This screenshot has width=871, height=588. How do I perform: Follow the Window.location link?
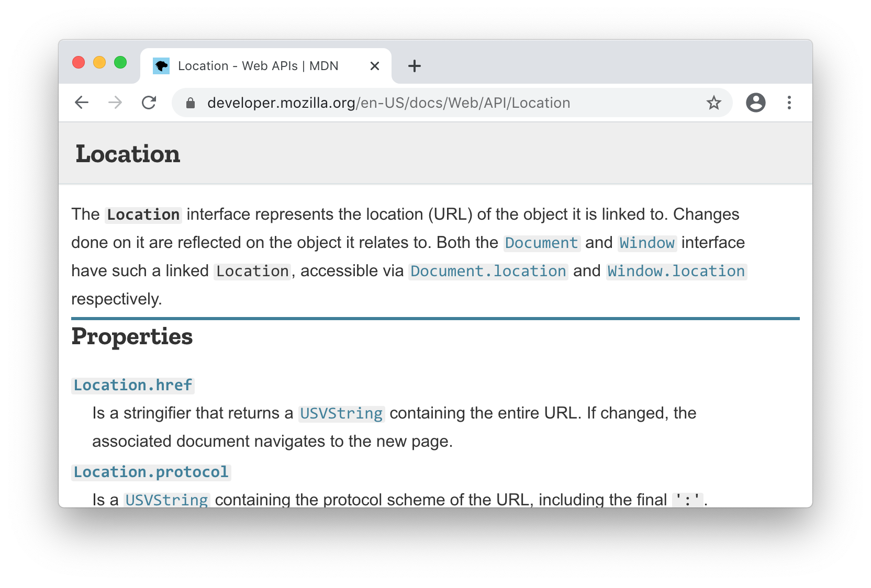tap(676, 271)
